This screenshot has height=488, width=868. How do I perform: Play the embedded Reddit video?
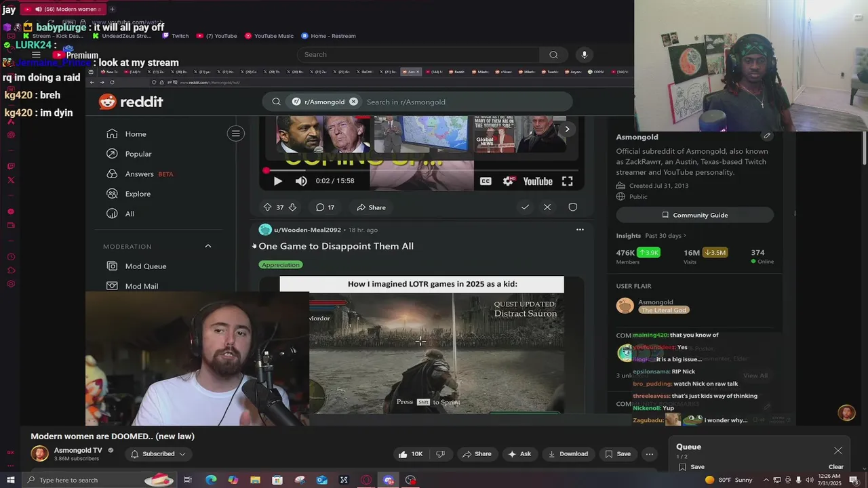277,181
